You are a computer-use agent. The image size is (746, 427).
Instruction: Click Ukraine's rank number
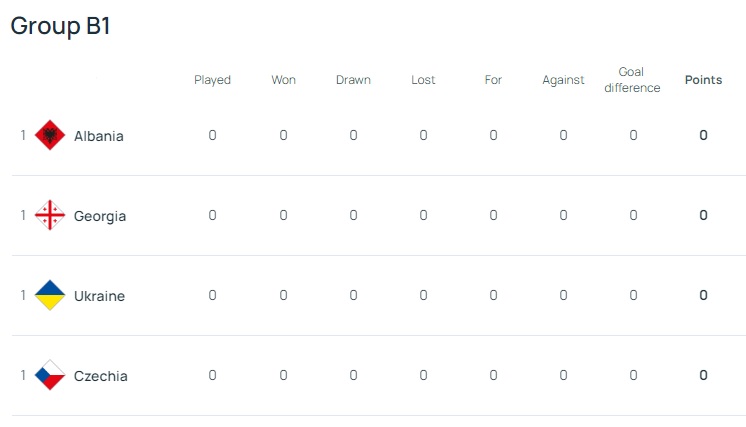coord(23,295)
